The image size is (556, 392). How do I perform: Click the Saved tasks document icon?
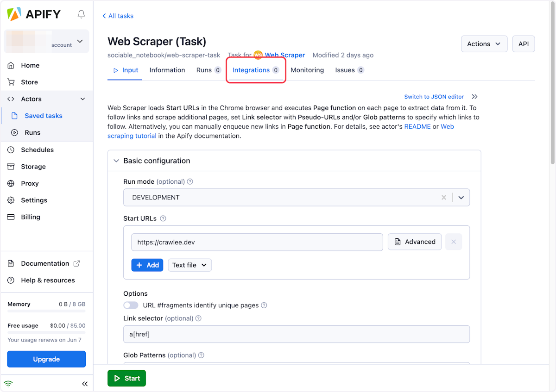[x=15, y=116]
